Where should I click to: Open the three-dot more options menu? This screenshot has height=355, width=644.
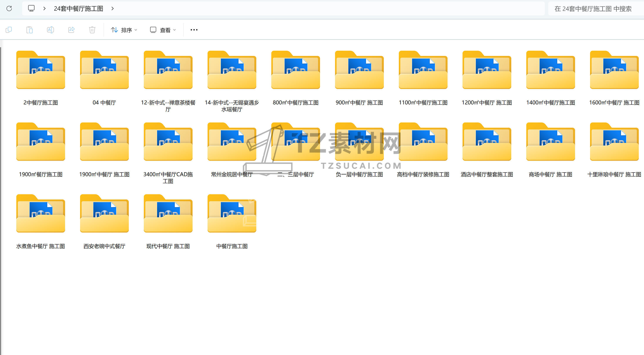194,30
